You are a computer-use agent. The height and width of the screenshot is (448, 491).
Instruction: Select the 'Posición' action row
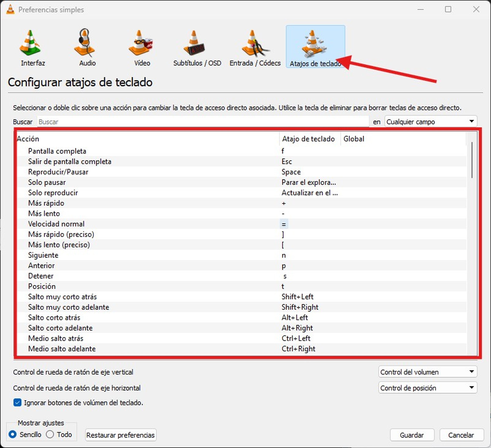click(x=242, y=286)
